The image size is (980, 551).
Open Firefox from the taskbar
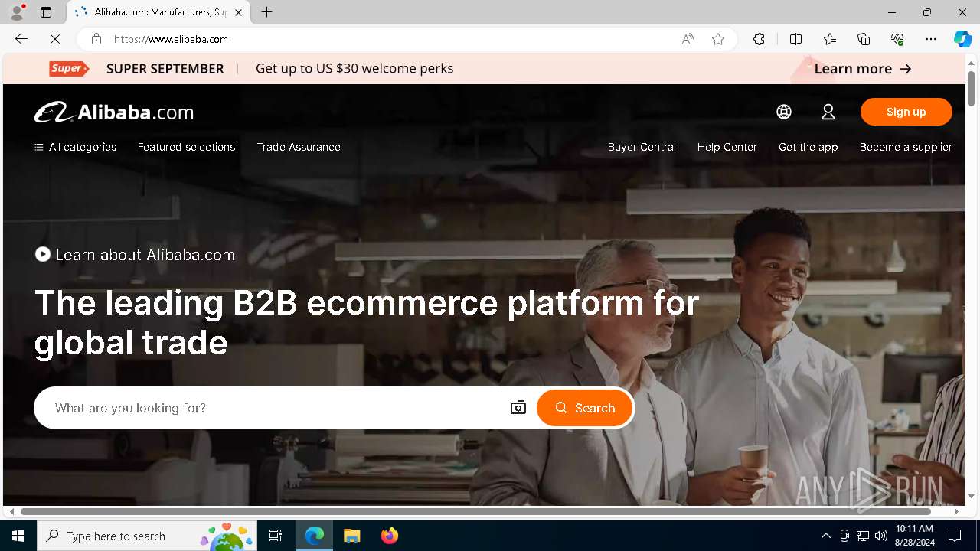click(389, 536)
